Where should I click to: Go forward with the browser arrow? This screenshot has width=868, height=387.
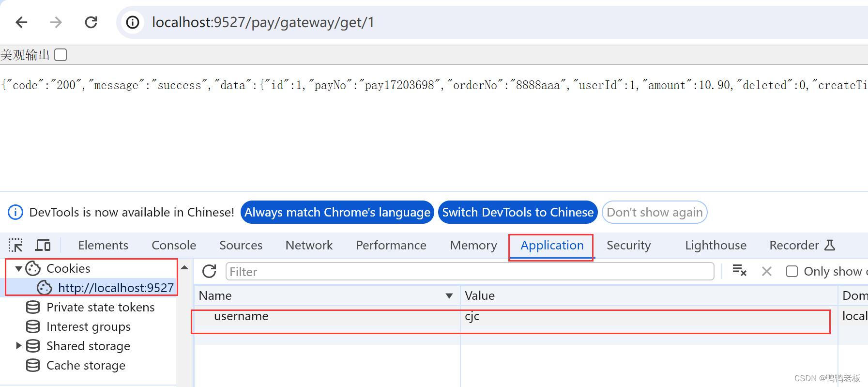point(56,22)
